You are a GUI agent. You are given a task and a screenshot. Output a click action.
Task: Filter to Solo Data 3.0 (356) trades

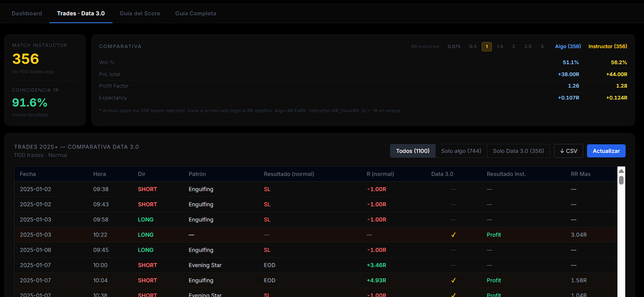coord(518,151)
